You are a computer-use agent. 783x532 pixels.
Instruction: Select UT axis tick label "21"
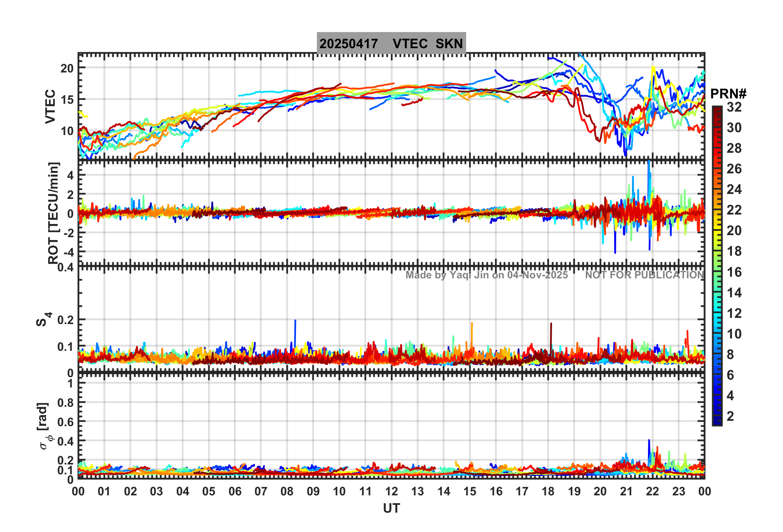pyautogui.click(x=627, y=491)
